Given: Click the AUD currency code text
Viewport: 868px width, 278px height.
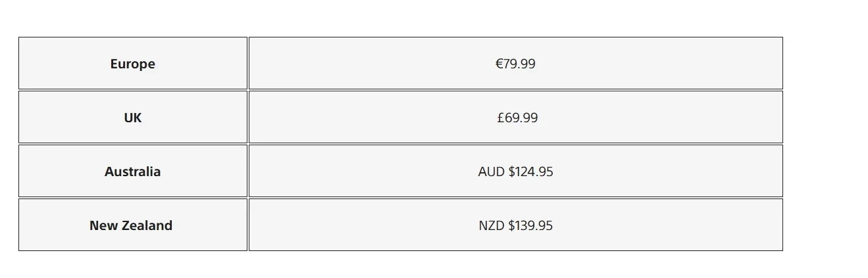Looking at the screenshot, I should (491, 172).
